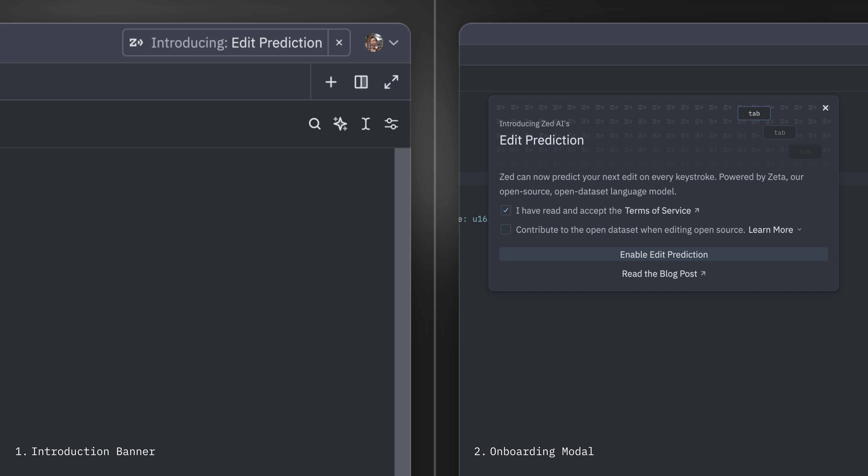868x476 pixels.
Task: Zoom the pane using the expand arrows icon
Action: [391, 82]
